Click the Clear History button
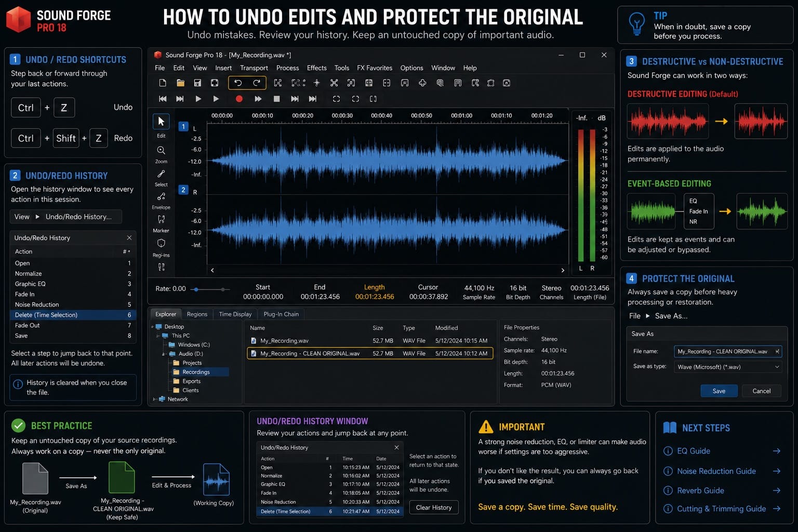798x532 pixels. 434,508
